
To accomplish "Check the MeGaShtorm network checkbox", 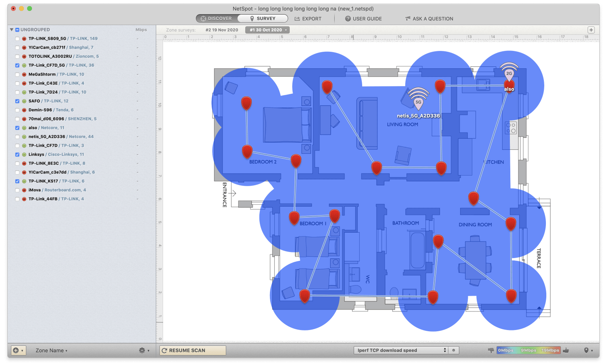I will pos(17,74).
